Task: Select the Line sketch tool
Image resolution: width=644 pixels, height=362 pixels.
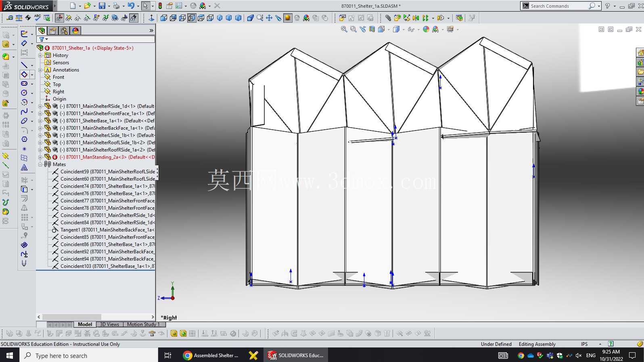Action: 24,65
